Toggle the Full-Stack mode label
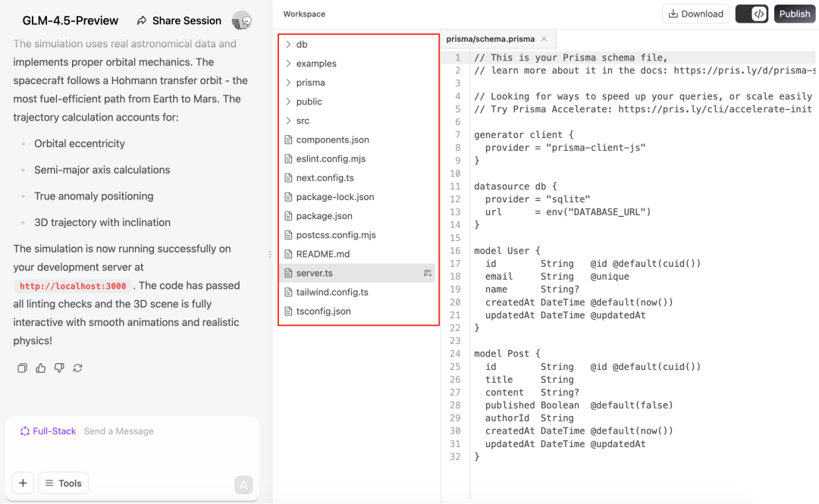 (48, 431)
